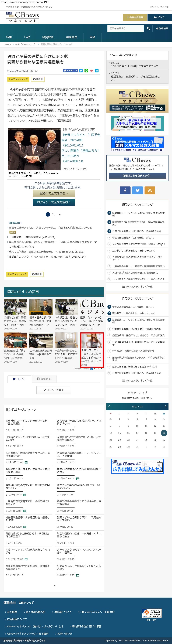Open thumbnail for 診療報酬改定「第1ラウンド」 article

pos(15,340)
